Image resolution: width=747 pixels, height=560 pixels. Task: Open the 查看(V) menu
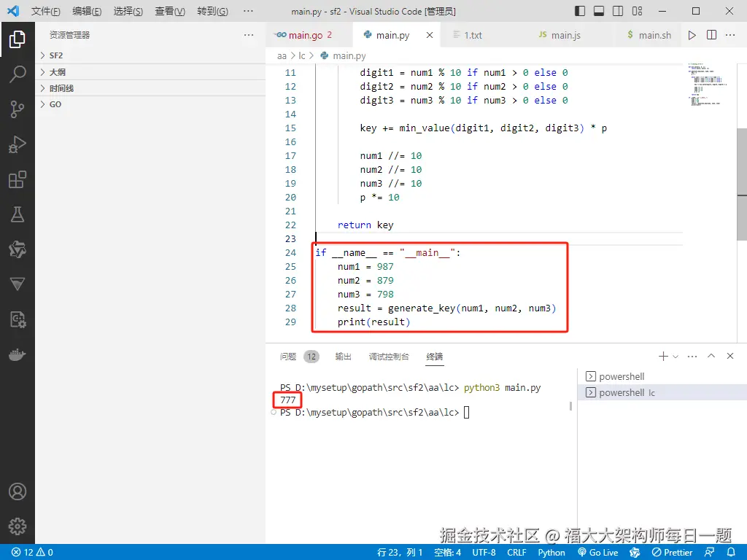(170, 11)
